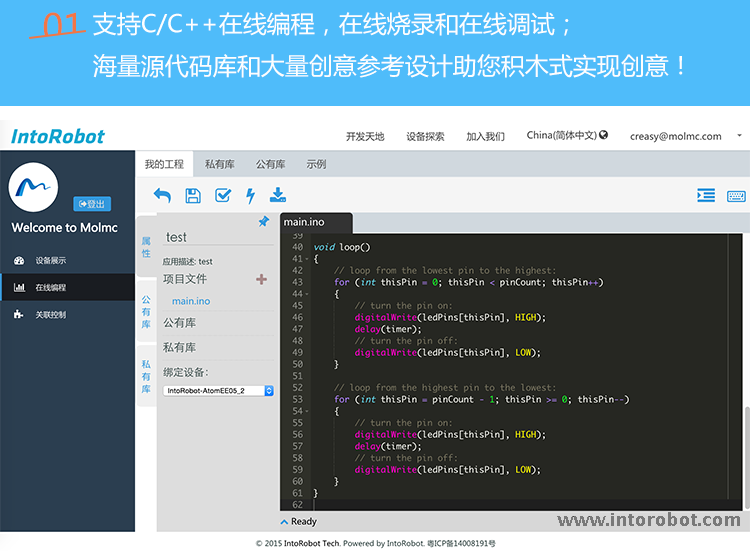Click the back/undo arrow toolbar icon

[162, 195]
